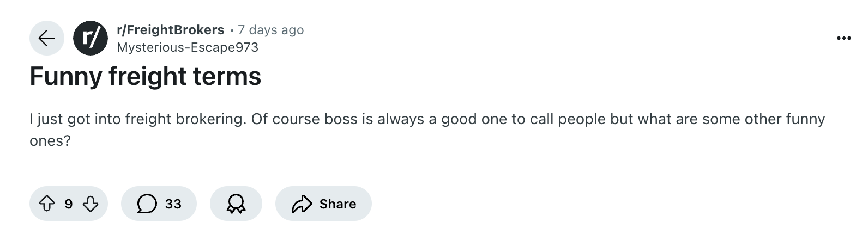Give an award using the ribbon icon
Screen dimensions: 868x234
(x=236, y=204)
